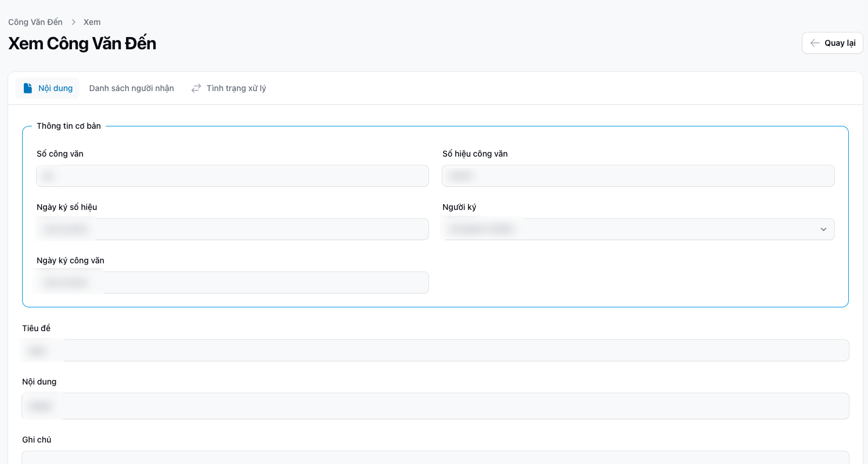Screen dimensions: 868x464
Task: Navigate to Công Văn Đến breadcrumb link
Action: point(35,22)
